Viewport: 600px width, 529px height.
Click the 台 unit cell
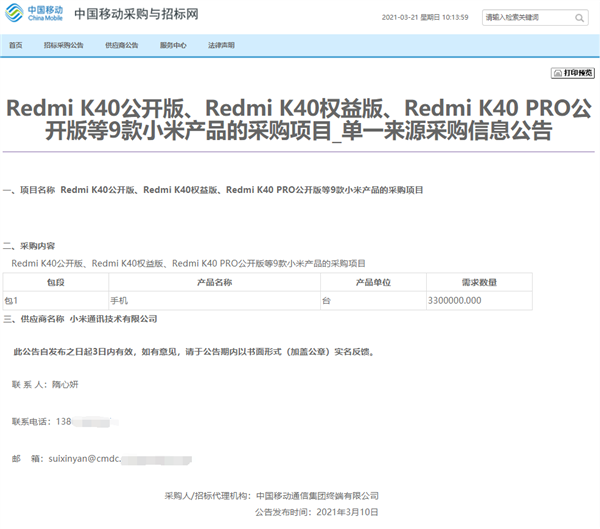(x=373, y=300)
